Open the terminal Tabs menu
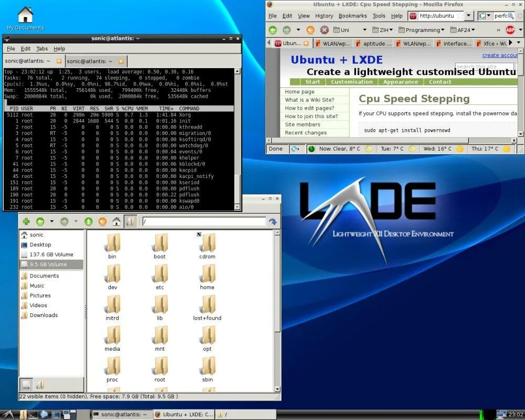This screenshot has height=420, width=525. pos(42,49)
